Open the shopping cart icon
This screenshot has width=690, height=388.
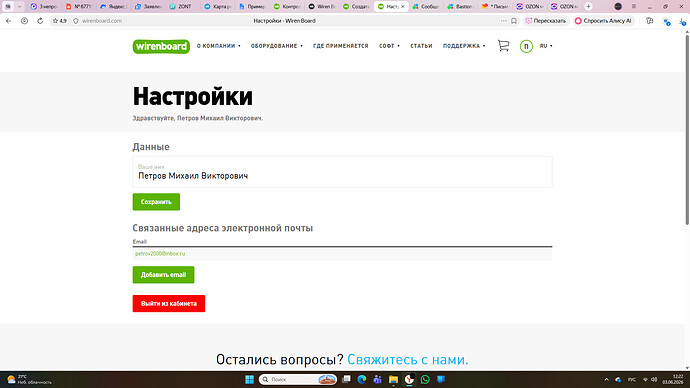pos(503,46)
